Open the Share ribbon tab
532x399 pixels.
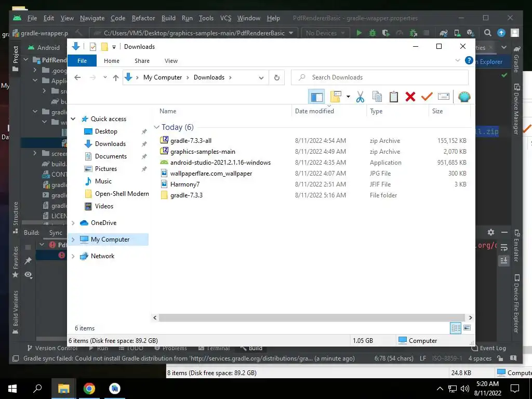[x=142, y=61]
